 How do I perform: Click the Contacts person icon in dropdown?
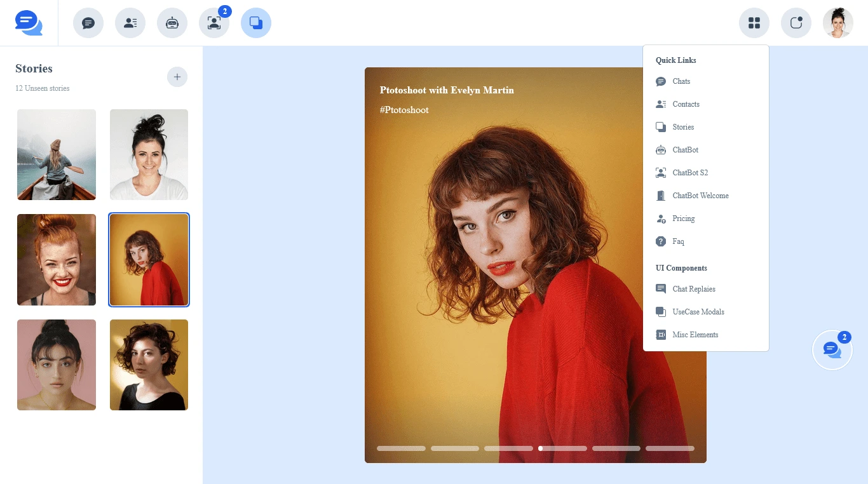[x=661, y=104]
